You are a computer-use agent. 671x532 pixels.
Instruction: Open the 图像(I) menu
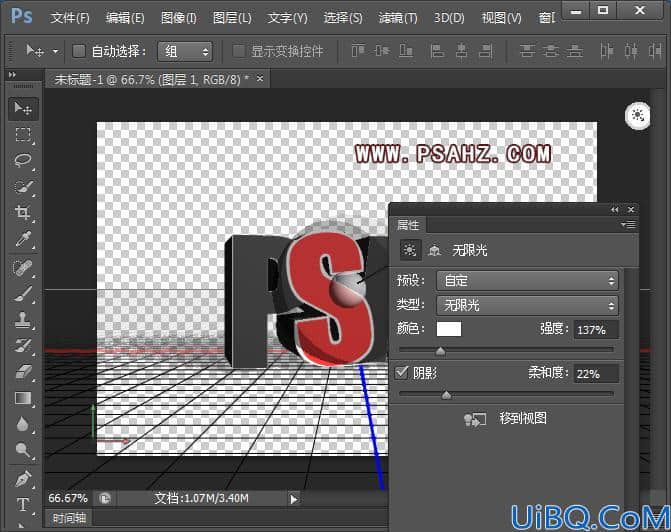point(178,18)
